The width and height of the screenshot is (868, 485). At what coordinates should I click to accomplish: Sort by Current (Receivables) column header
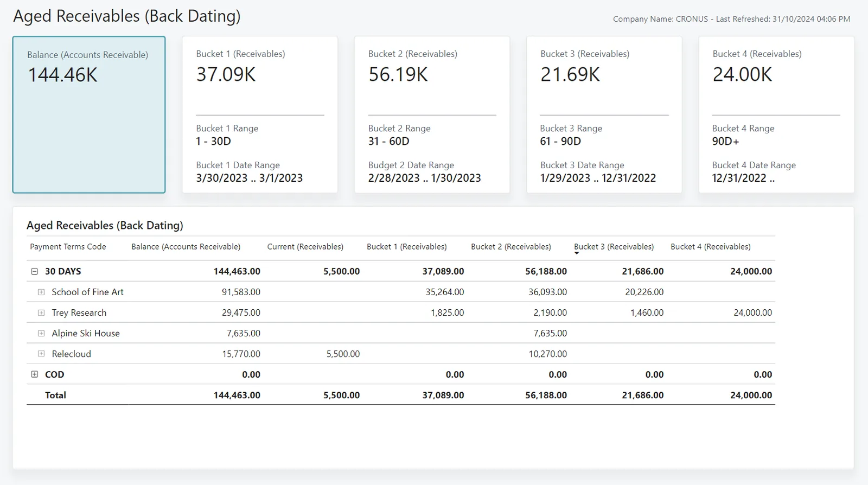point(305,247)
